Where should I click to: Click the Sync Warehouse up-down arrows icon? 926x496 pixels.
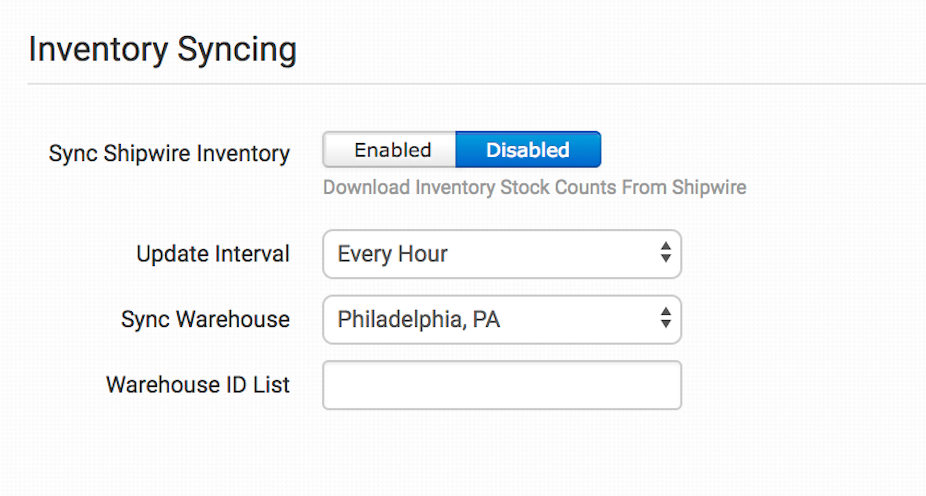[x=665, y=320]
